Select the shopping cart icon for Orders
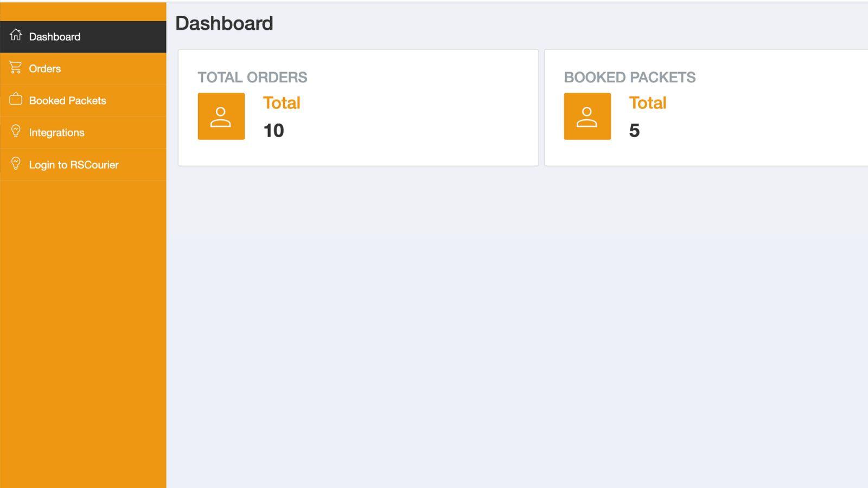868x488 pixels. [x=15, y=68]
